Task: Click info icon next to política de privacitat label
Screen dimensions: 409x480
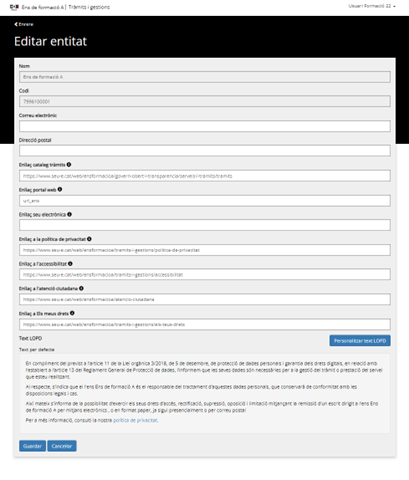Action: [x=89, y=239]
